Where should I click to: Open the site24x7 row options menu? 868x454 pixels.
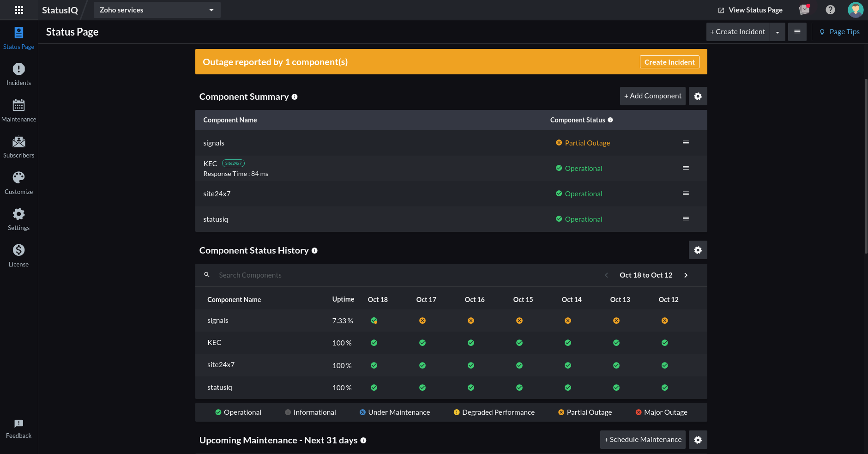pyautogui.click(x=686, y=194)
